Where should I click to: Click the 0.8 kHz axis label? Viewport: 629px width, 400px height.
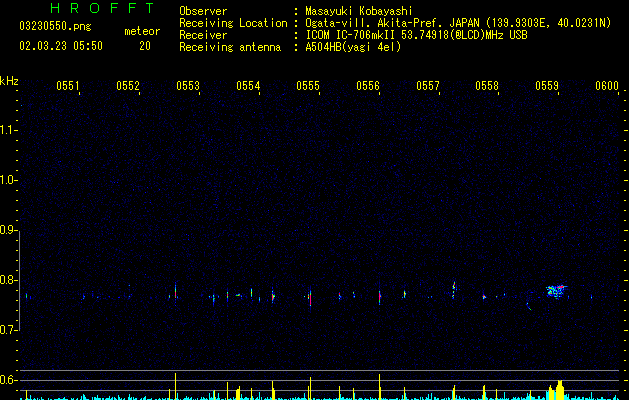(x=8, y=280)
